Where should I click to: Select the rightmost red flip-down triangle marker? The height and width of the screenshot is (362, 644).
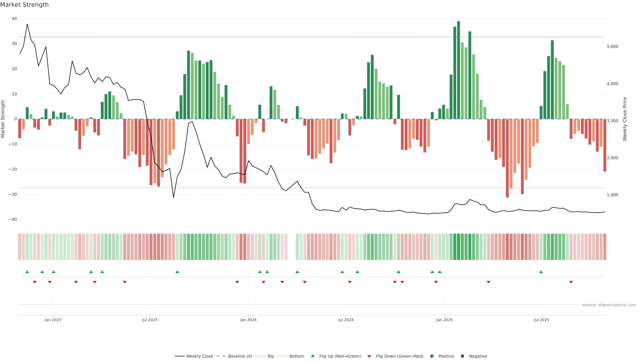point(571,282)
